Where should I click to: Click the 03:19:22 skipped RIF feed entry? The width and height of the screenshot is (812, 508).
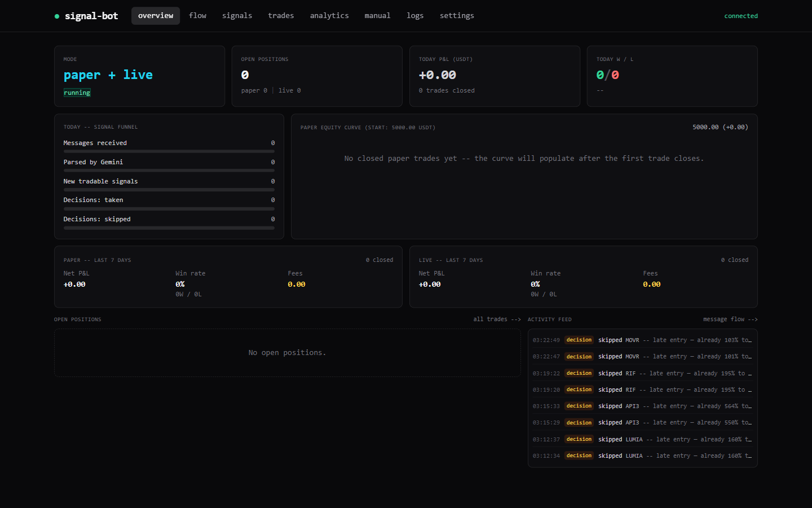642,374
